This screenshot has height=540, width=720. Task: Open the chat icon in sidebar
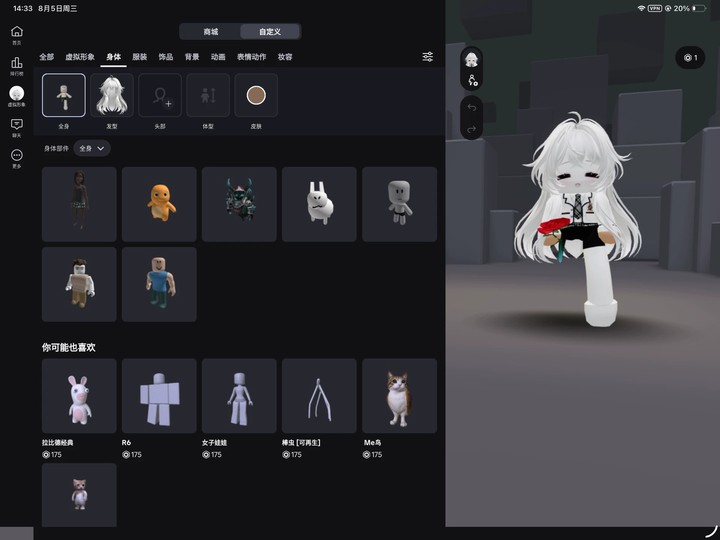17,124
